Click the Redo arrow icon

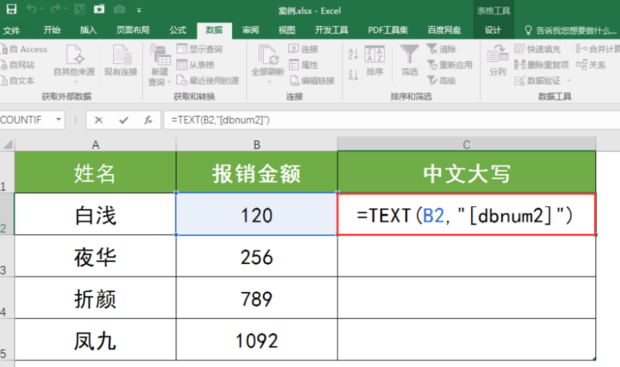coord(55,9)
